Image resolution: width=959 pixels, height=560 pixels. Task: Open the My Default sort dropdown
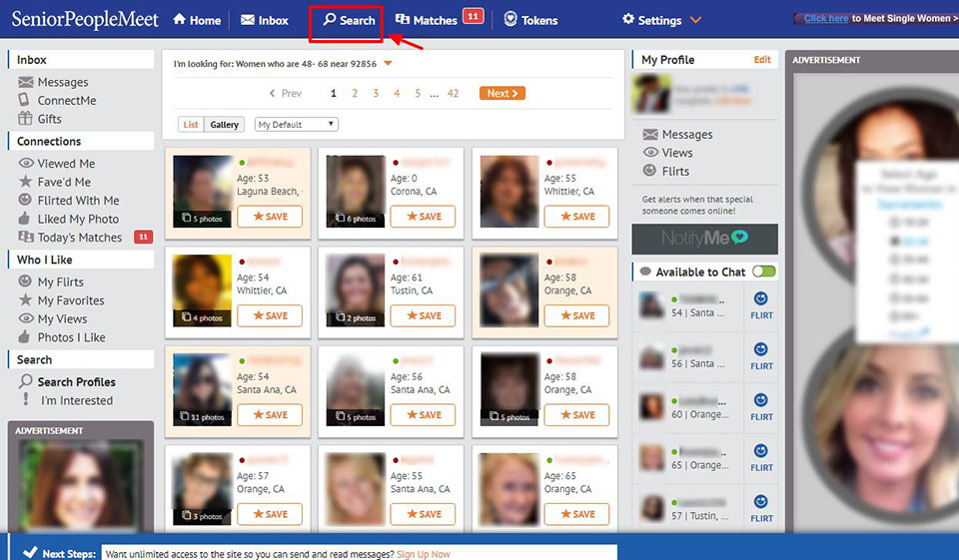point(297,125)
